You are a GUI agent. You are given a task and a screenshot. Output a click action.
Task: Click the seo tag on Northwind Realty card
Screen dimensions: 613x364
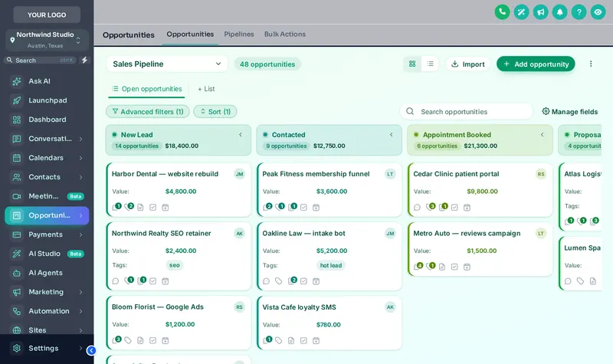pyautogui.click(x=175, y=265)
